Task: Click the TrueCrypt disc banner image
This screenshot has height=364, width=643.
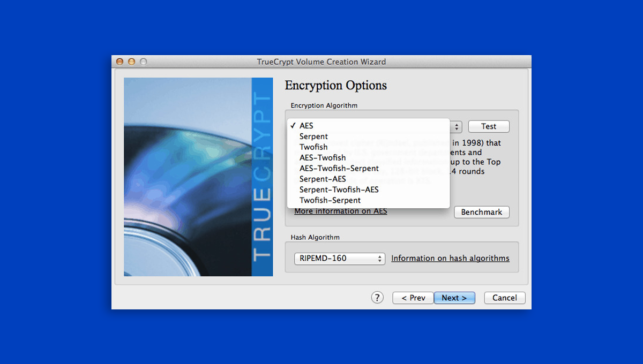Action: [x=198, y=177]
